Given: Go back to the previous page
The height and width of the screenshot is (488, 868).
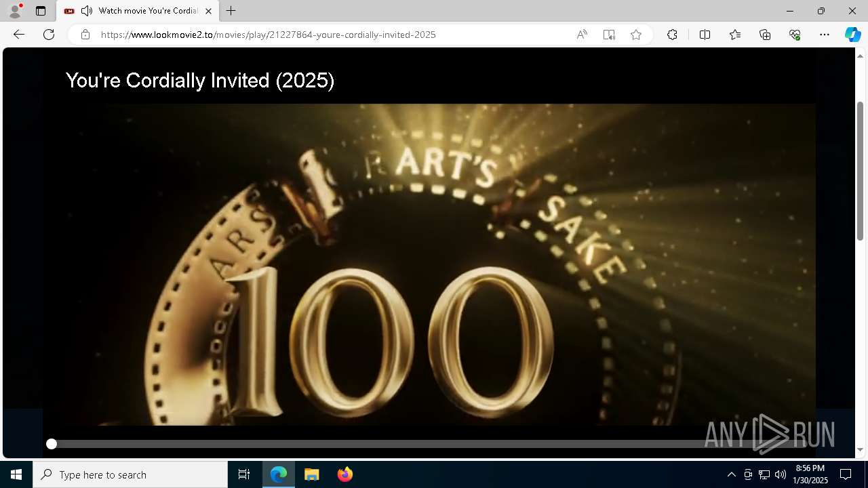Looking at the screenshot, I should point(19,35).
